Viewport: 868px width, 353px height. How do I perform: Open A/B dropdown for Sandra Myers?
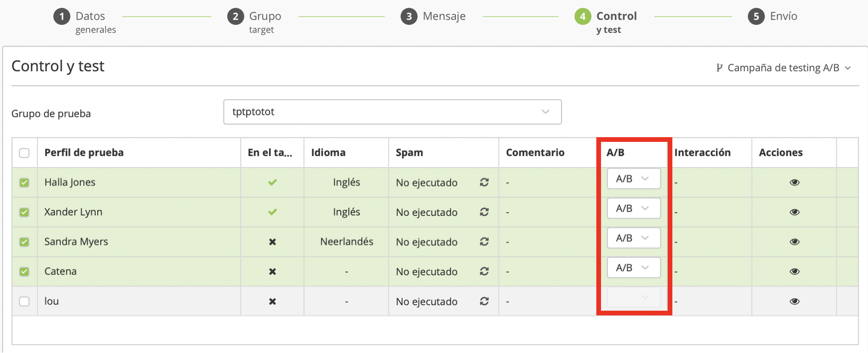(633, 238)
